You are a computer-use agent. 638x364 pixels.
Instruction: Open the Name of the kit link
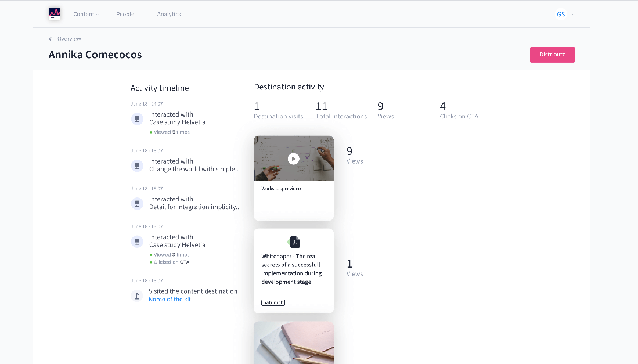170,300
